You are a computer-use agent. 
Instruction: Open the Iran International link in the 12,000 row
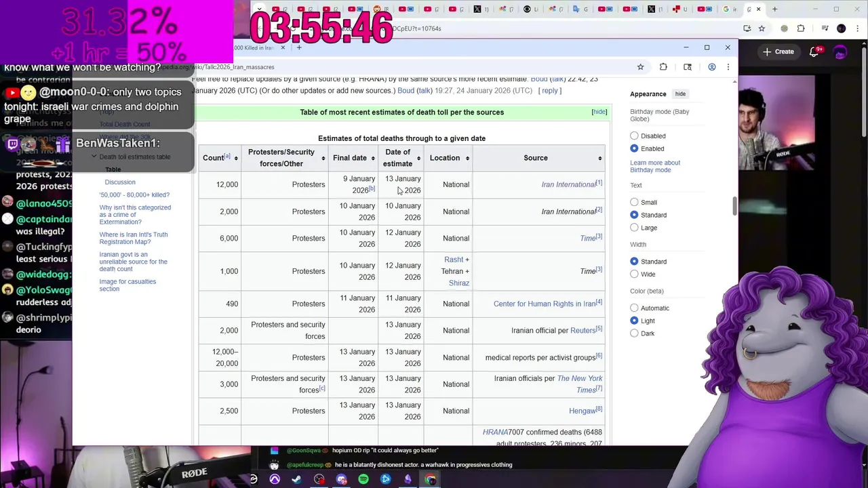coord(568,184)
